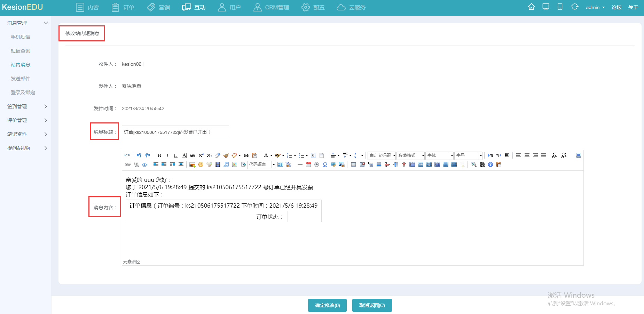
Task: Open the 云服务 top menu
Action: tap(351, 7)
